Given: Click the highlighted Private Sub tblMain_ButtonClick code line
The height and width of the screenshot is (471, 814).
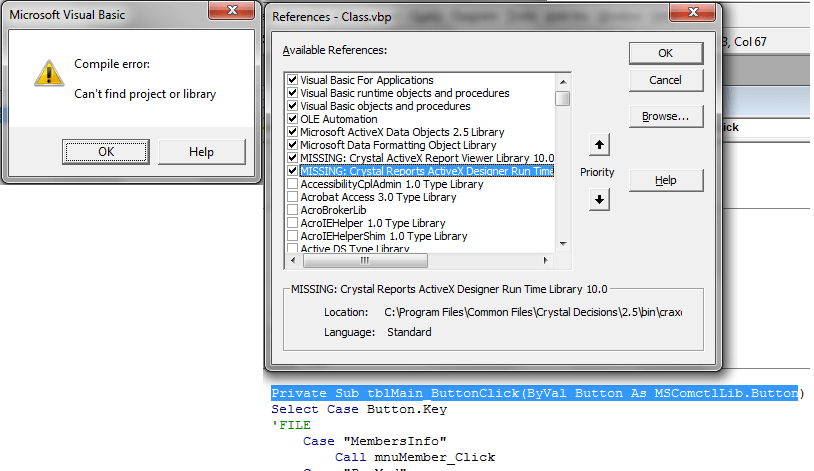Looking at the screenshot, I should pyautogui.click(x=534, y=393).
